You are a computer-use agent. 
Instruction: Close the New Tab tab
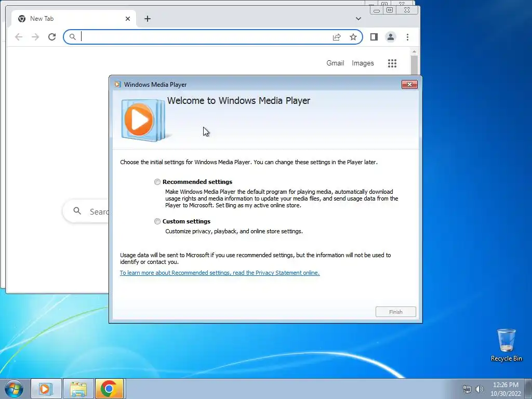[128, 19]
